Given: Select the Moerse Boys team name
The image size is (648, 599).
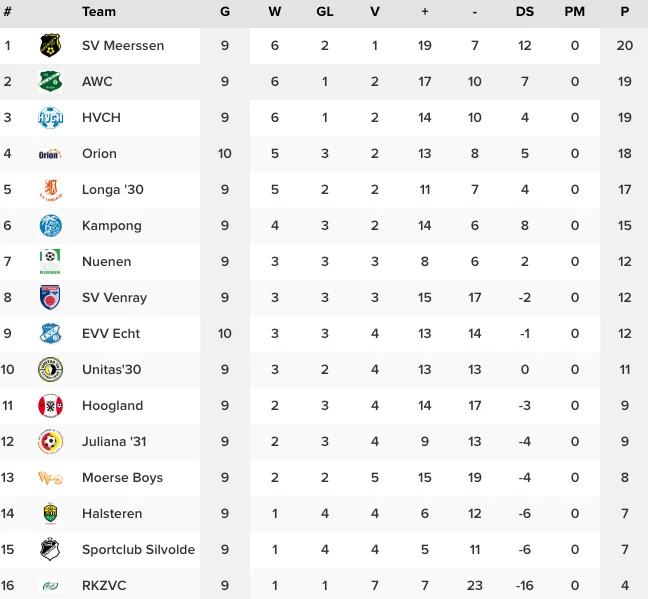Looking at the screenshot, I should point(122,477).
